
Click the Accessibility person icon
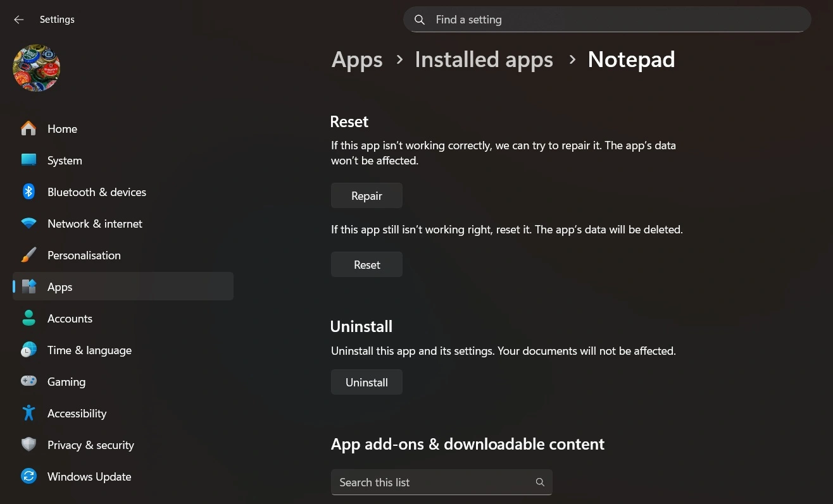click(x=28, y=413)
